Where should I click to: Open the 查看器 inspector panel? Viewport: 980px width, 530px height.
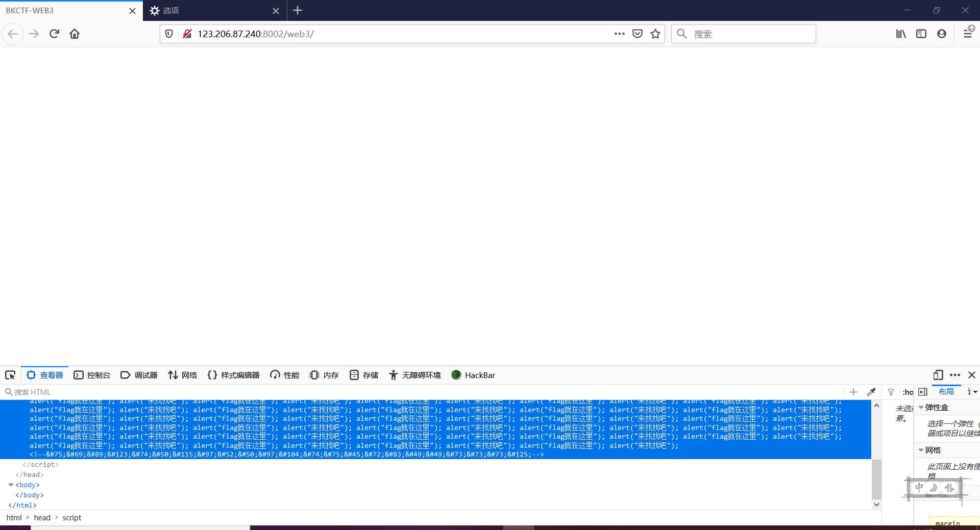[x=45, y=375]
